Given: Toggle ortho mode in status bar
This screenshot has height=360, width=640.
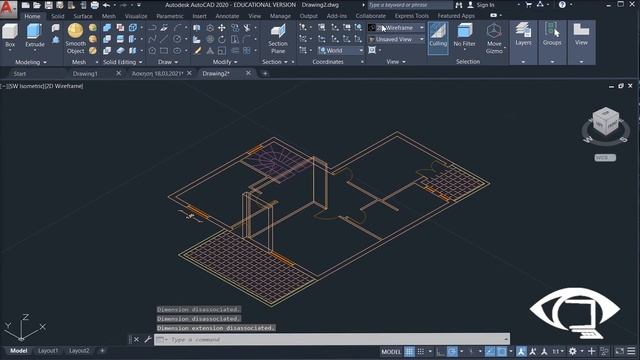Looking at the screenshot, I should click(x=440, y=351).
